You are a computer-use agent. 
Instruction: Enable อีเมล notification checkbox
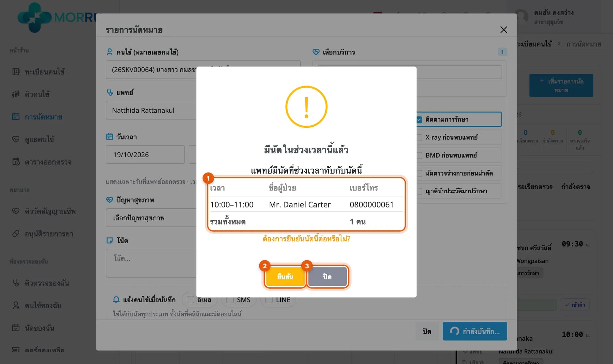pos(190,300)
